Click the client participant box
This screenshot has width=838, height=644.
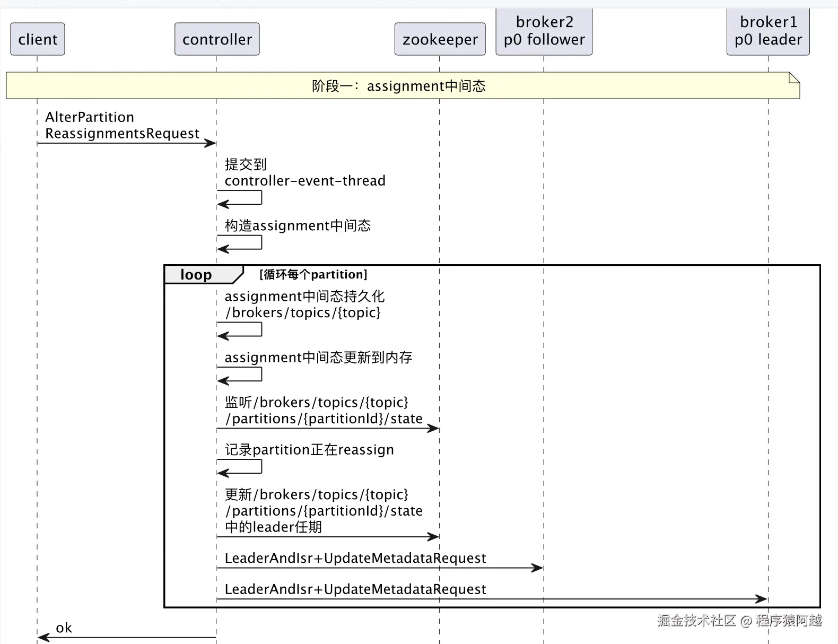point(38,39)
